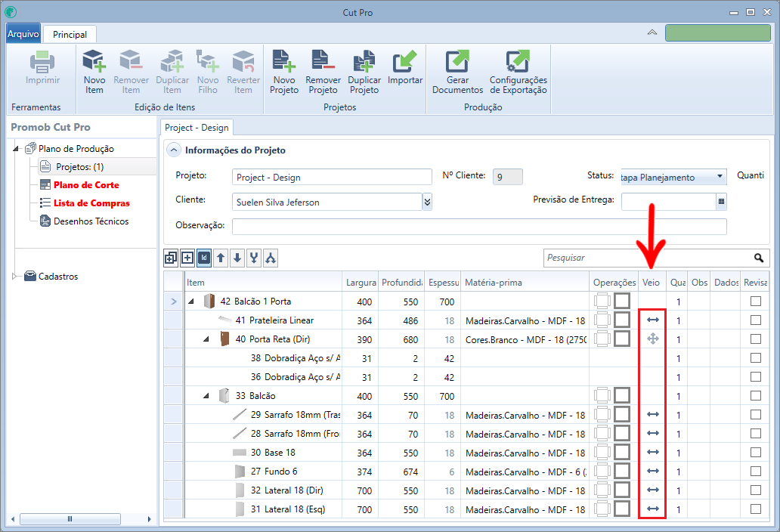This screenshot has width=780, height=532.
Task: Check Revisado for Balcão 1 Porta
Action: pyautogui.click(x=756, y=302)
